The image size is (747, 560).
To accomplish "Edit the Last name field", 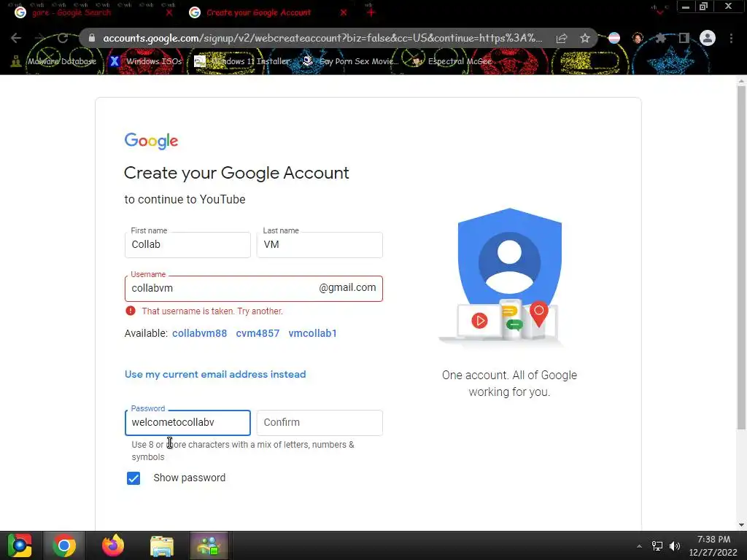I will tap(320, 245).
